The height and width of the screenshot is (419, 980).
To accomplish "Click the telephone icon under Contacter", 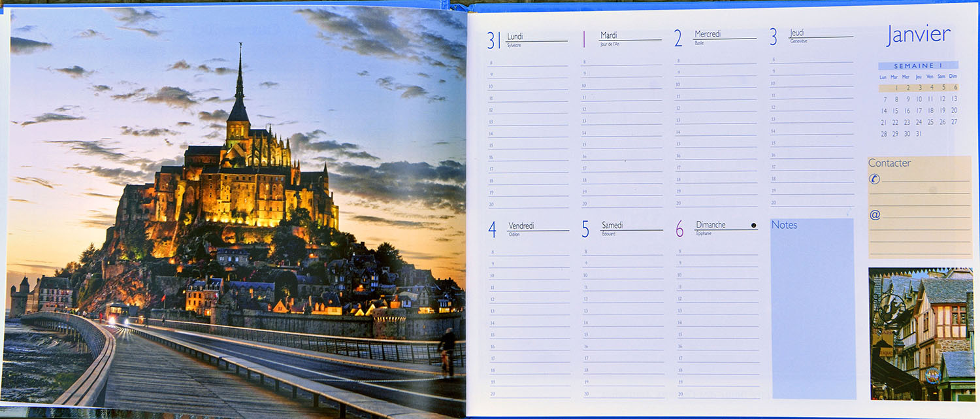I will click(x=875, y=179).
